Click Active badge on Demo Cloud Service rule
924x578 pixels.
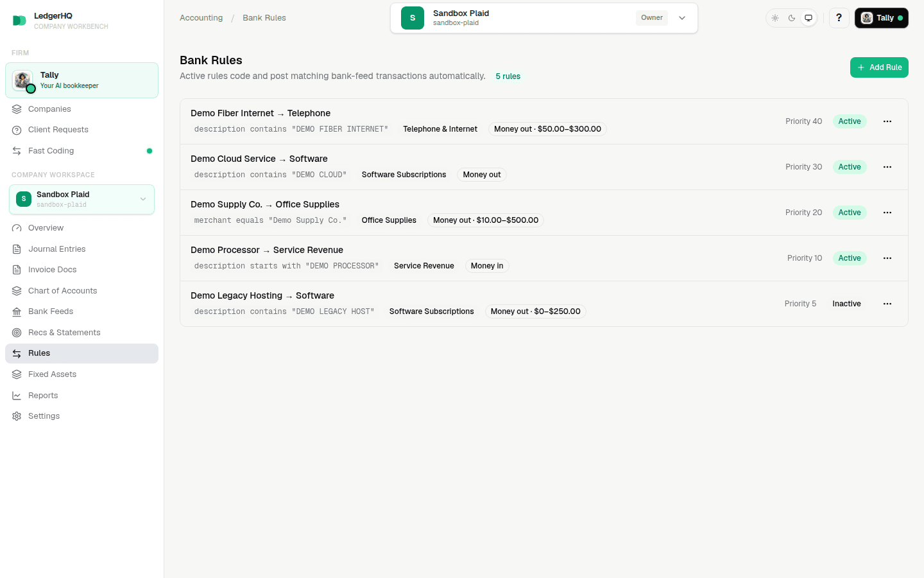pyautogui.click(x=850, y=167)
